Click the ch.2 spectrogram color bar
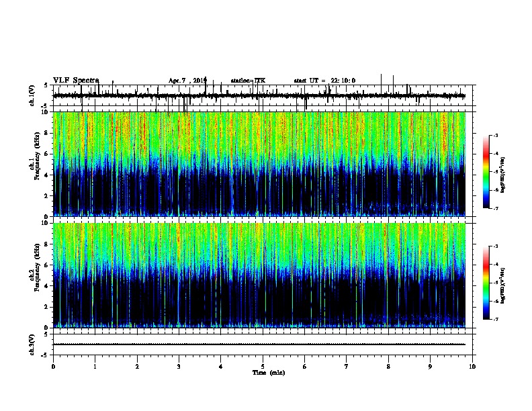This screenshot has width=532, height=411. coord(486,283)
